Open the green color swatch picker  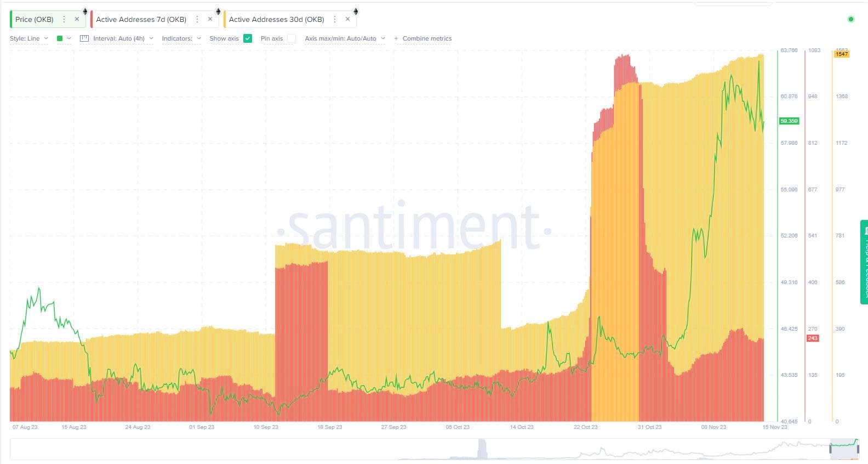coord(64,38)
